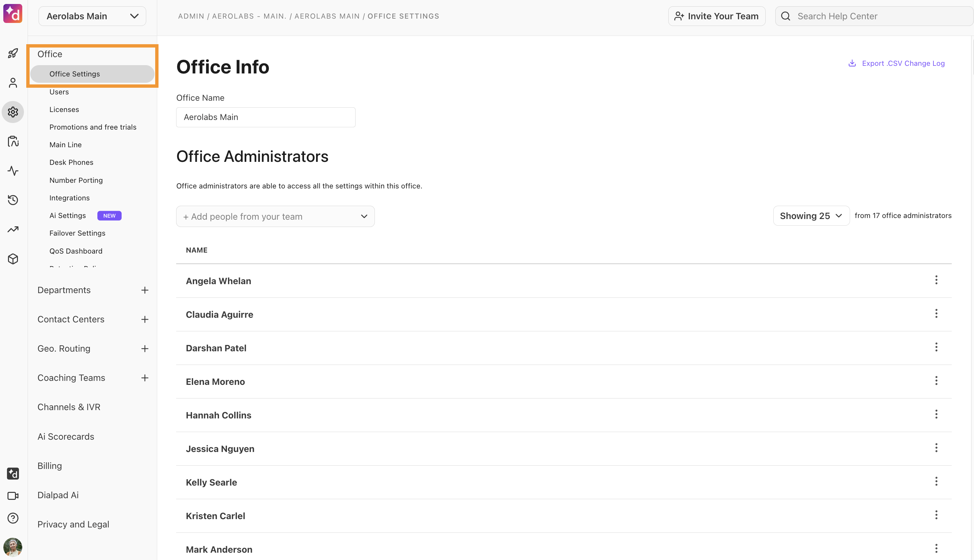Open the Aerolabs Main office switcher dropdown
This screenshot has height=560, width=974.
92,16
